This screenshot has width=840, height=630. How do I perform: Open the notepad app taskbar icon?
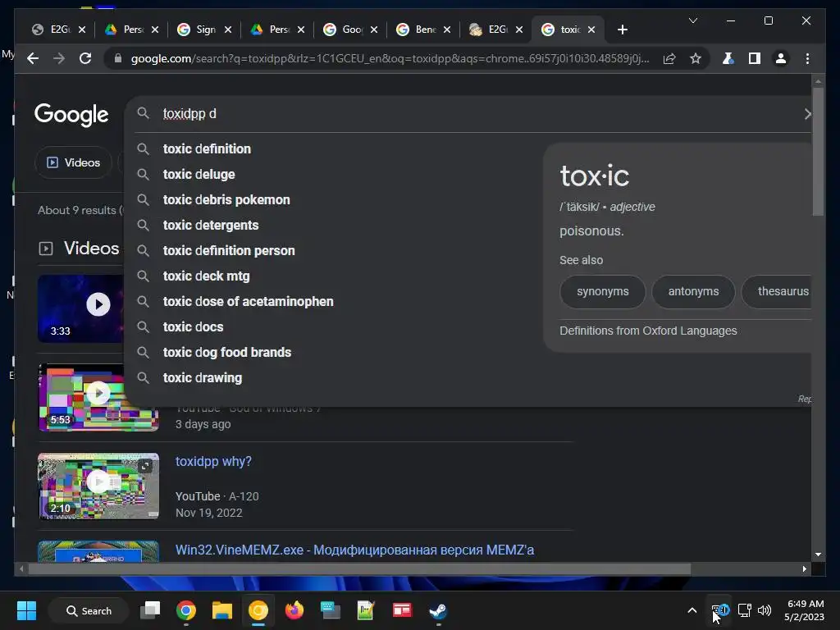(x=366, y=610)
